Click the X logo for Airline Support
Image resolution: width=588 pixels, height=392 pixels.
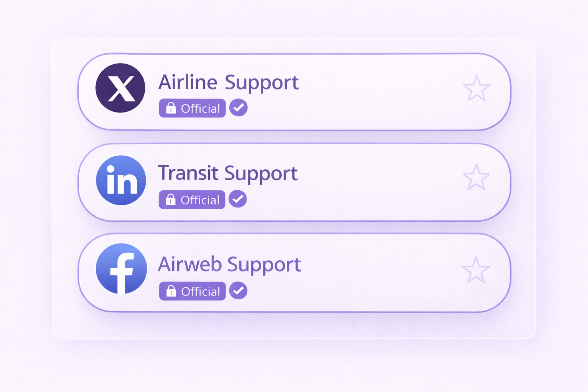tap(120, 88)
